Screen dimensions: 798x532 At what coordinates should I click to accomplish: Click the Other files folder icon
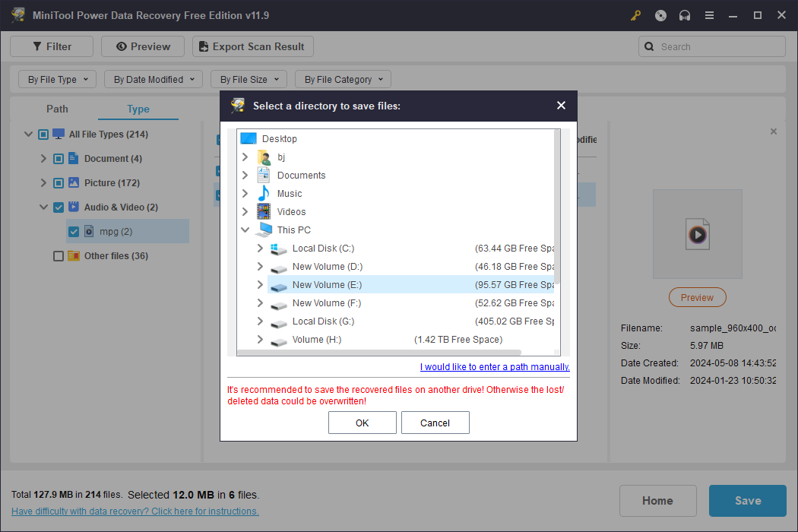point(74,255)
